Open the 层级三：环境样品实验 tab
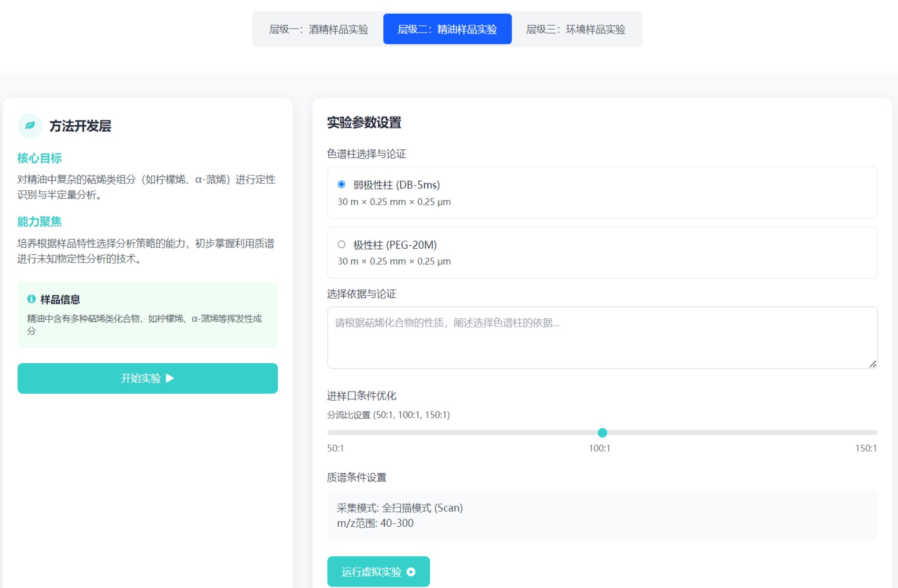898x588 pixels. coord(576,29)
